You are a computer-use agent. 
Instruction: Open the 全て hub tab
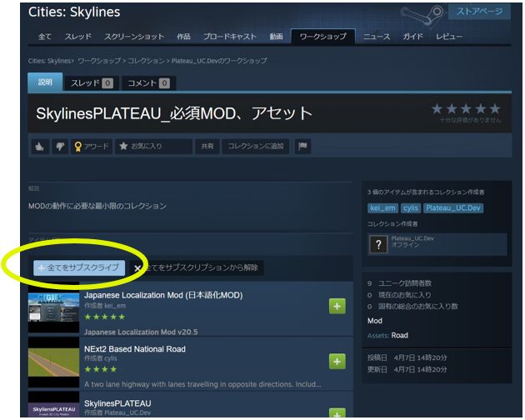[45, 37]
